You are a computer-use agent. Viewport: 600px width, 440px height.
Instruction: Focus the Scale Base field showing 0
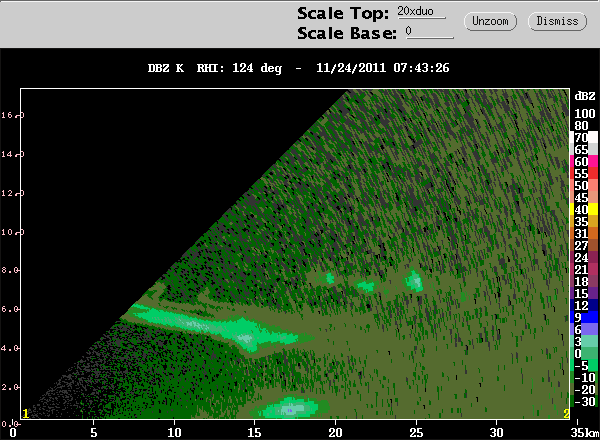point(430,31)
